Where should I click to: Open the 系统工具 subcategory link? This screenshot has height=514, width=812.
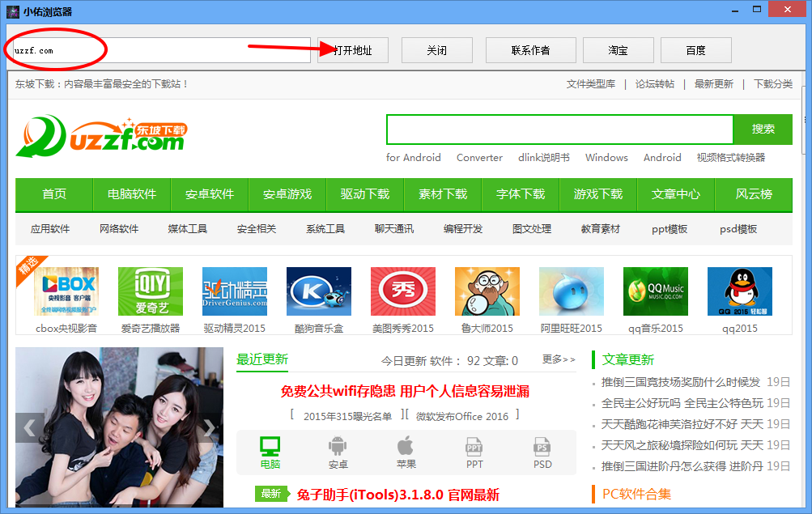pos(325,229)
